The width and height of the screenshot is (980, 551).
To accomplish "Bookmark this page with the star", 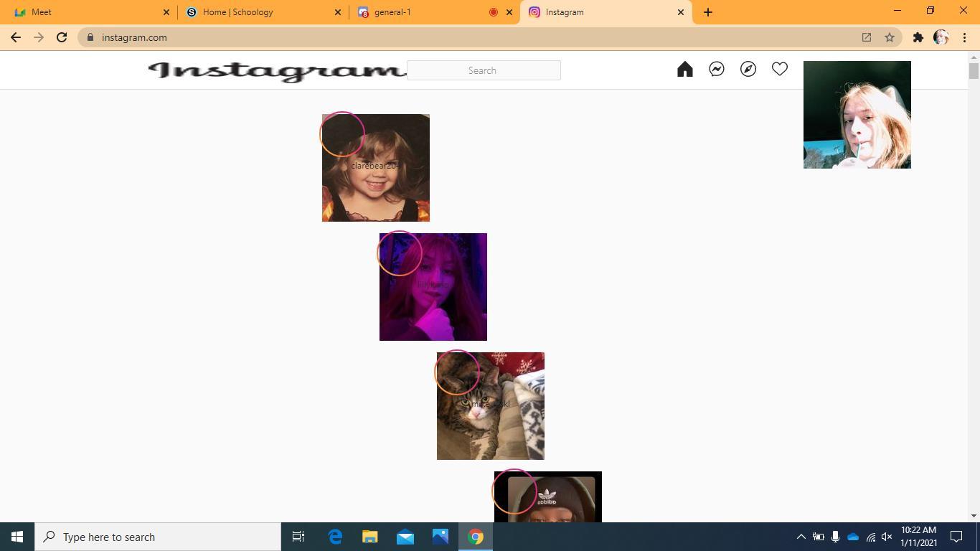I will point(890,37).
